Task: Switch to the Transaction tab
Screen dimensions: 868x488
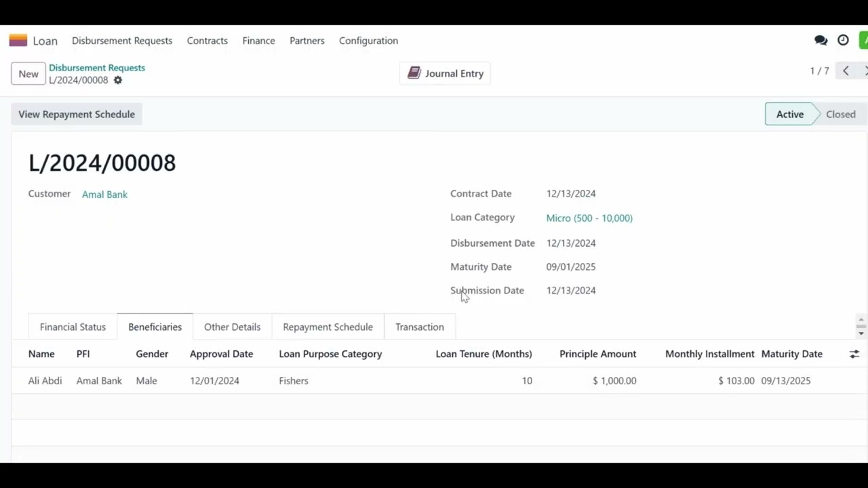Action: [420, 327]
